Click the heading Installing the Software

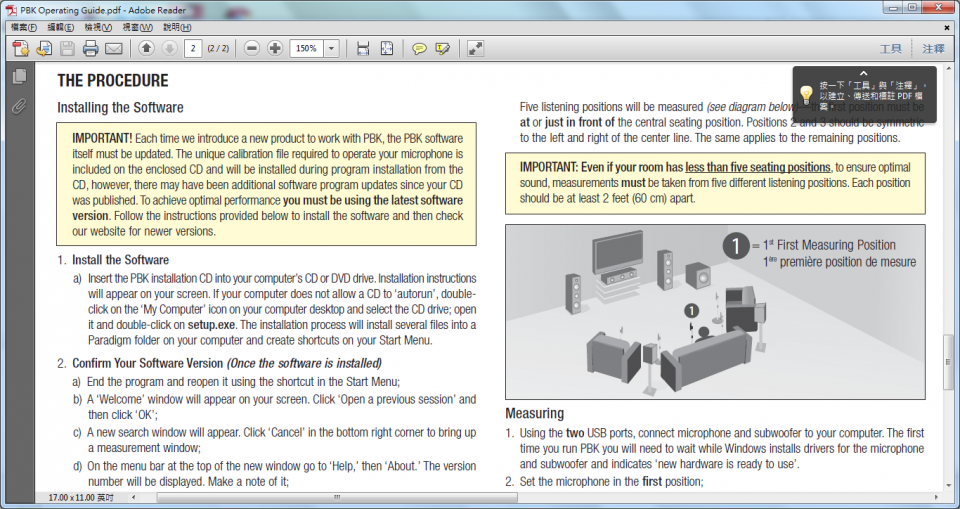[x=120, y=107]
